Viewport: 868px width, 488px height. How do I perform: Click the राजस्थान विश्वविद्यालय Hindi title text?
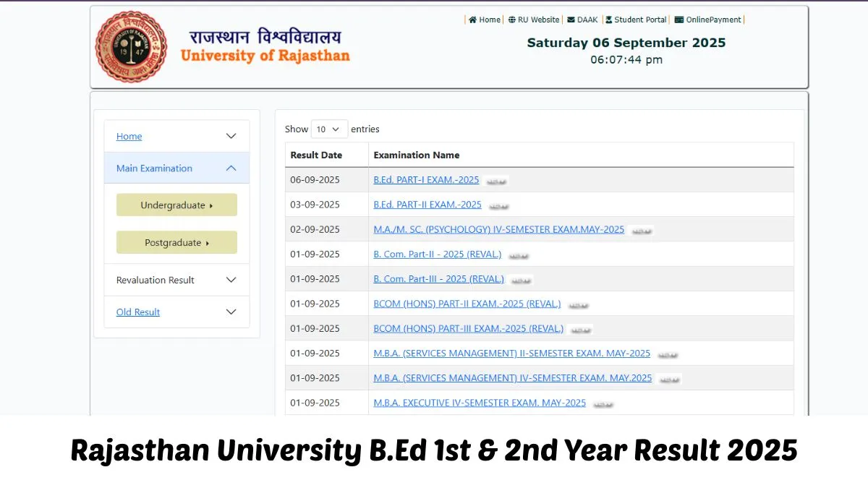click(265, 36)
